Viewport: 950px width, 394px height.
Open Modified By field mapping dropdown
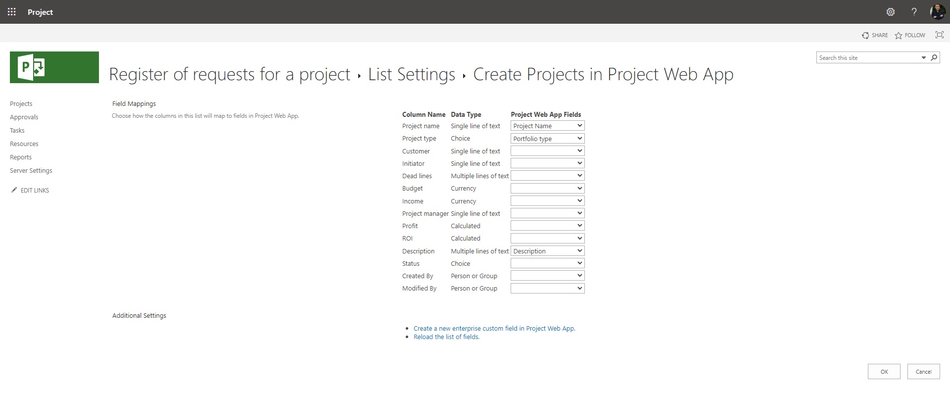coord(547,289)
